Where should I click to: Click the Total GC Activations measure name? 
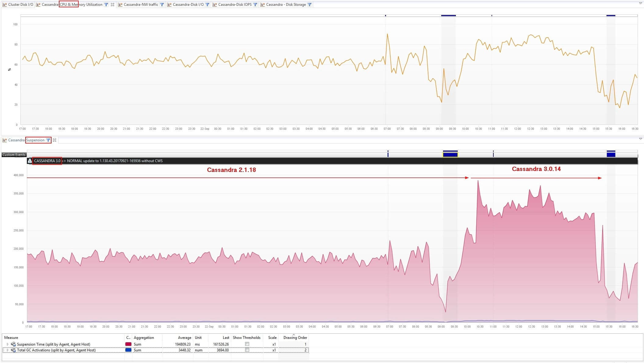tap(56, 350)
